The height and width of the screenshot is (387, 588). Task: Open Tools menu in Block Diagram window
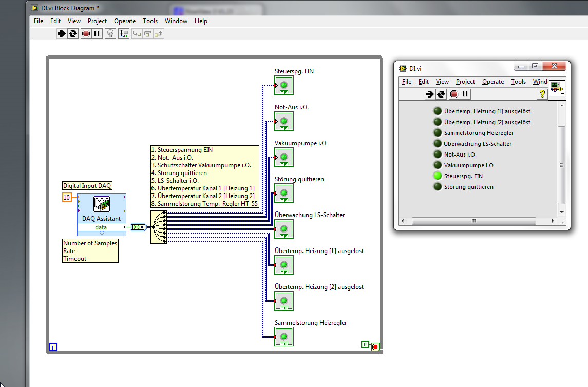(150, 21)
